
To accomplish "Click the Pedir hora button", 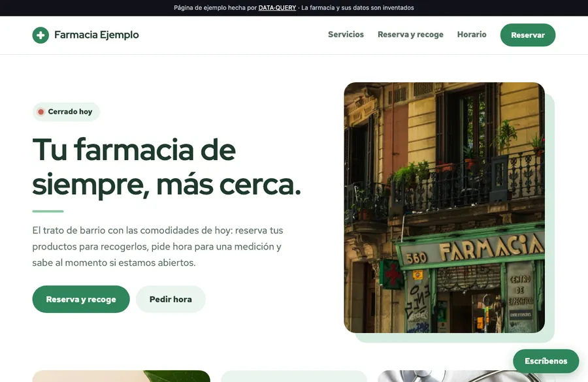I will [x=171, y=299].
